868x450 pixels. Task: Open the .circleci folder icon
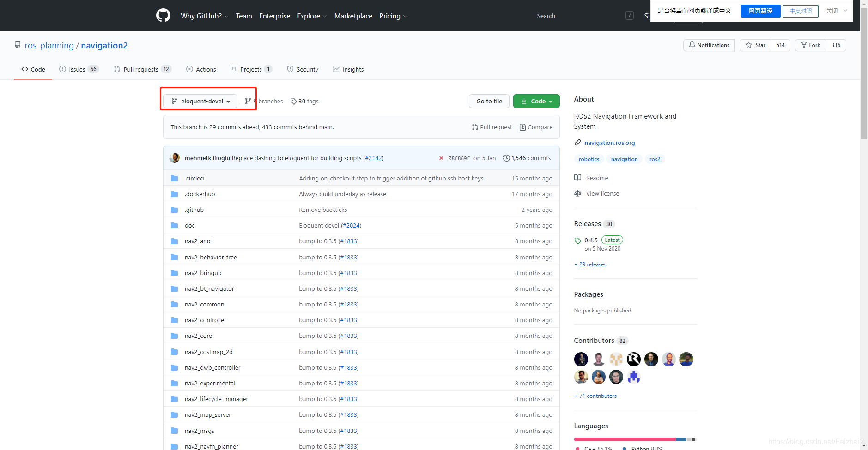(x=174, y=178)
